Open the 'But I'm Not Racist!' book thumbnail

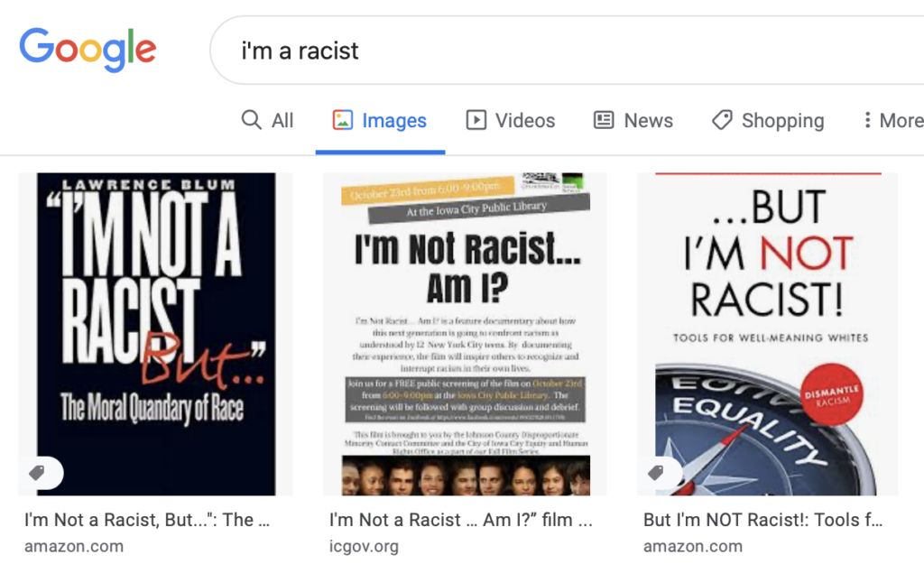point(767,334)
